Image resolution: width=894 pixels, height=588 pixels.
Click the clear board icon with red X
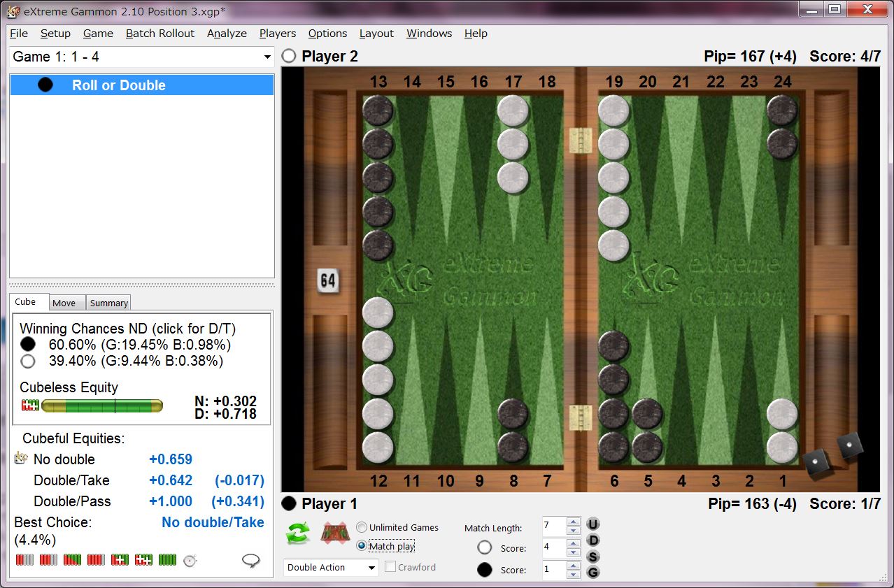(x=335, y=534)
